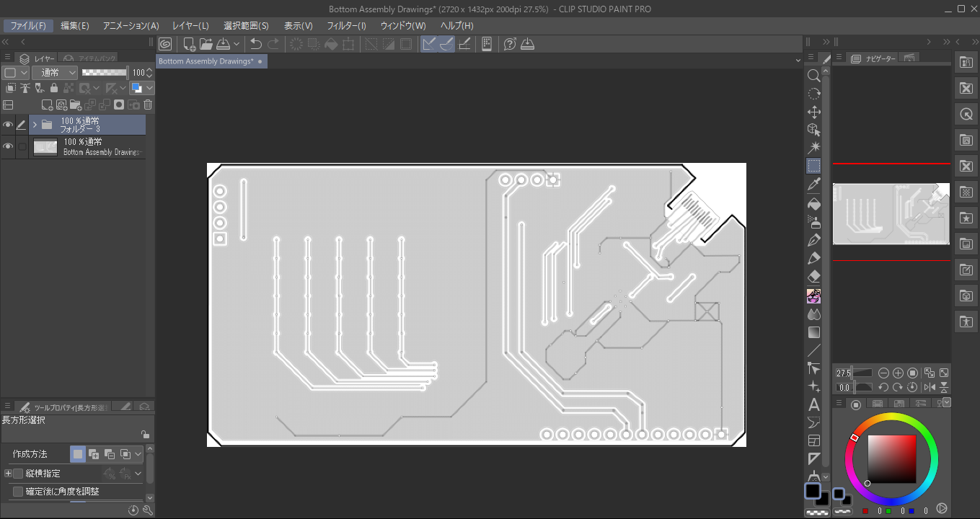Open the フィルター(I) menu
This screenshot has width=980, height=519.
(346, 25)
